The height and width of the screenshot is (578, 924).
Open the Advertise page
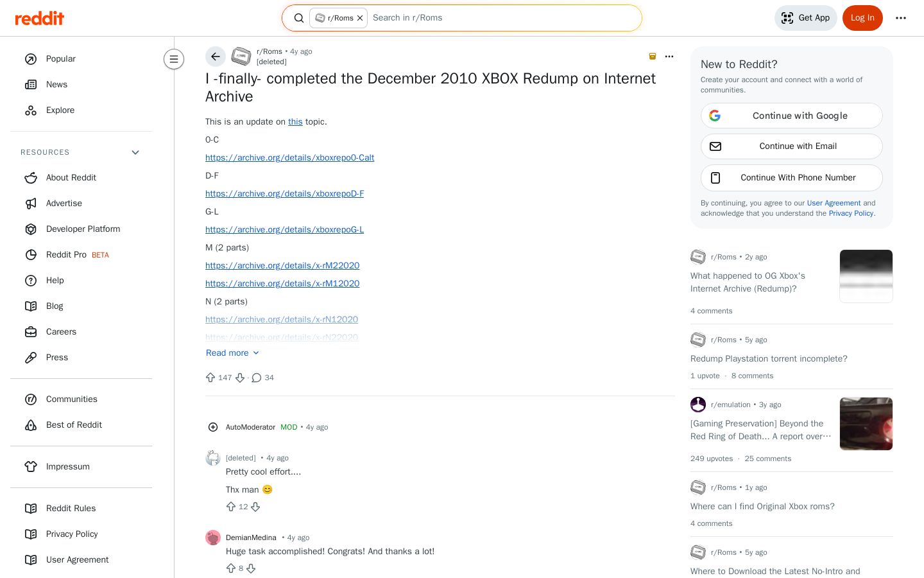click(x=81, y=204)
